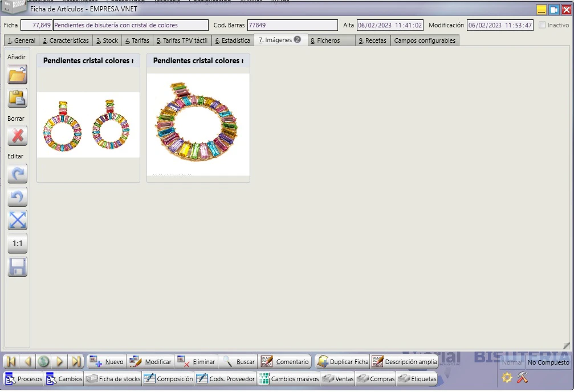Rotate image counterclockwise icon

coord(17,197)
